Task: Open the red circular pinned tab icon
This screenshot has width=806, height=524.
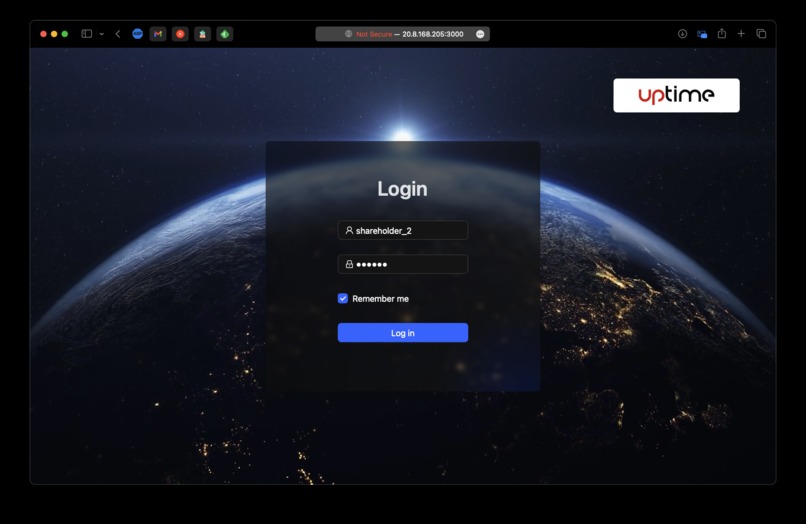Action: tap(180, 34)
